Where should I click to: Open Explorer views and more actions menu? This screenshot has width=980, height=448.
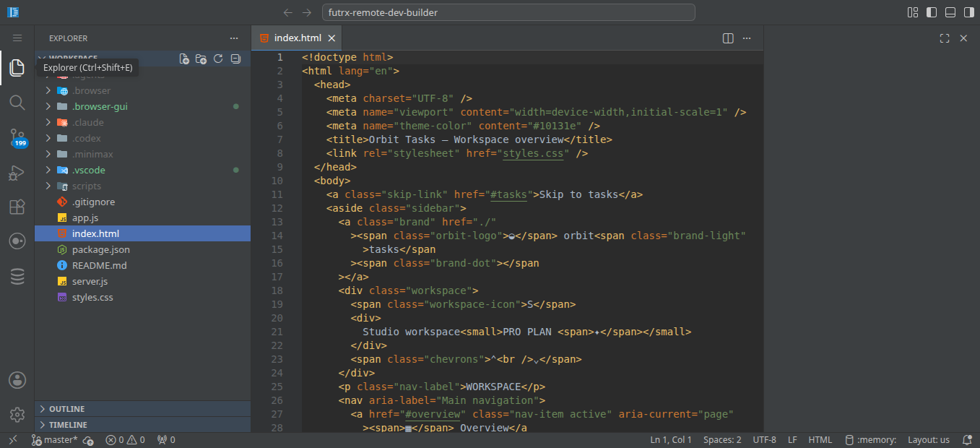pos(233,38)
